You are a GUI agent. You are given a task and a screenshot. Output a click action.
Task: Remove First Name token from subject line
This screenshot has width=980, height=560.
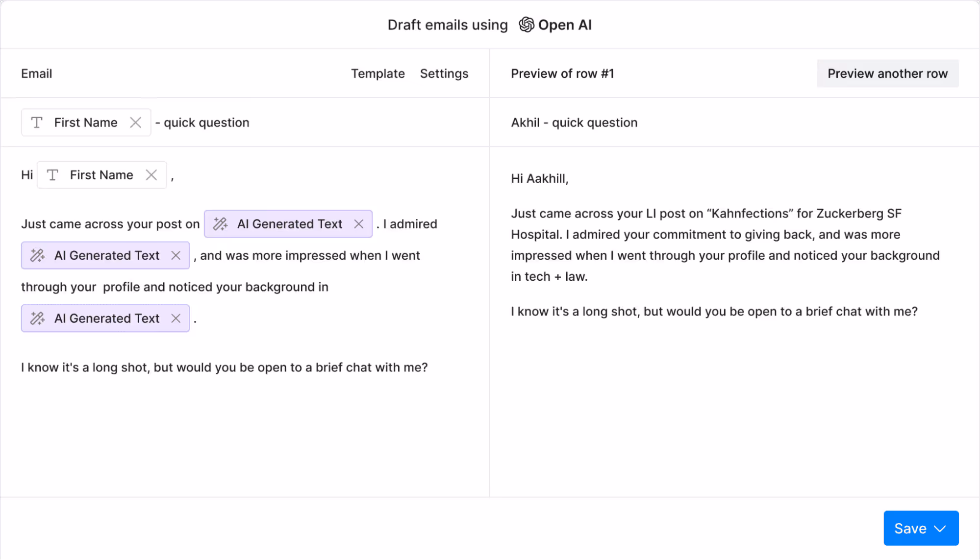136,122
